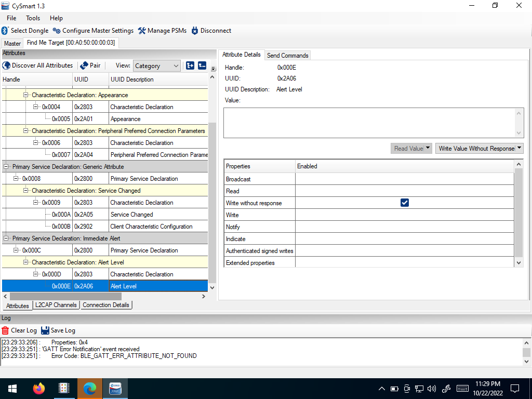This screenshot has width=532, height=399.
Task: Click the Expand All tree icon
Action: [190, 65]
